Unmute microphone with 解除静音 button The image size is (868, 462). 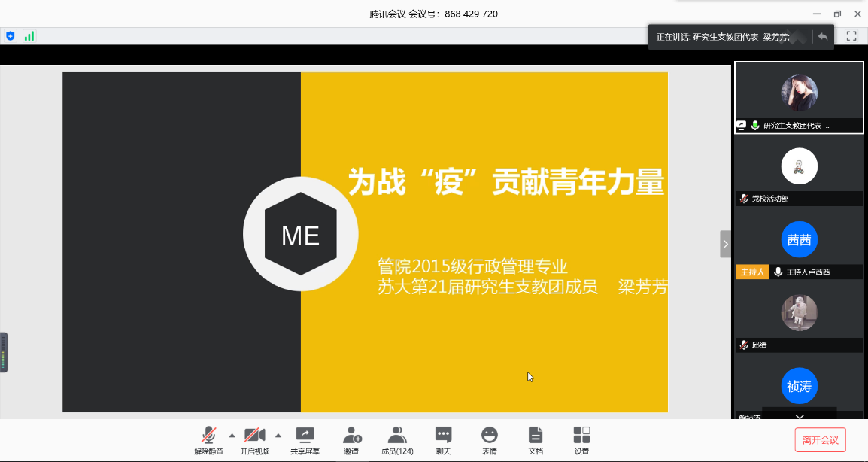pos(208,439)
